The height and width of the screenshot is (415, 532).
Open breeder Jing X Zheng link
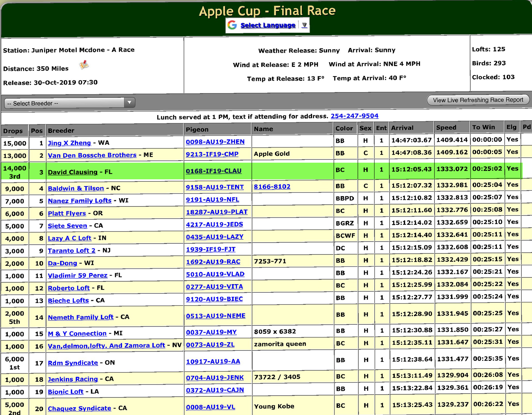tap(69, 143)
